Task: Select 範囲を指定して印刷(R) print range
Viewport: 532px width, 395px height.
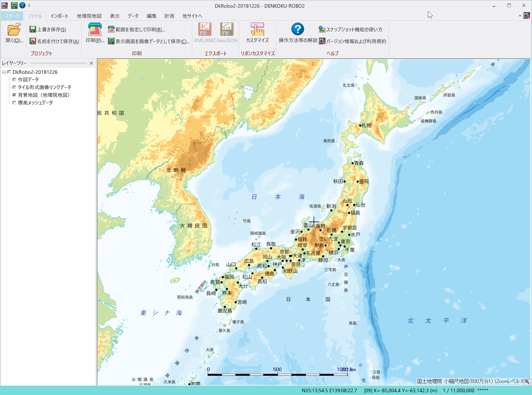Action: [x=137, y=29]
